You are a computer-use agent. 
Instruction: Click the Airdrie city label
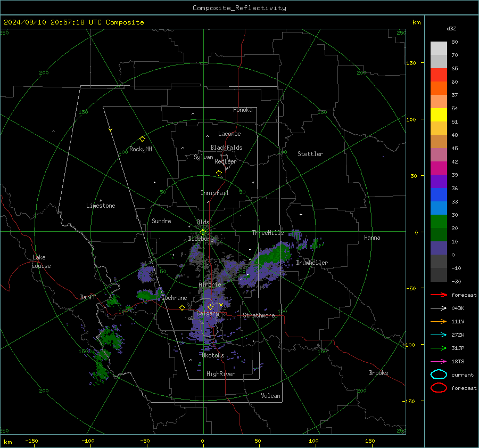click(x=210, y=284)
